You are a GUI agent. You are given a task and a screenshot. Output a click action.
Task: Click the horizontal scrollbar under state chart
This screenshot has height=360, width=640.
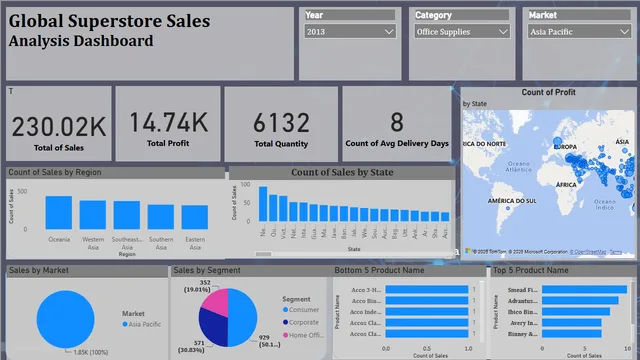point(263,254)
